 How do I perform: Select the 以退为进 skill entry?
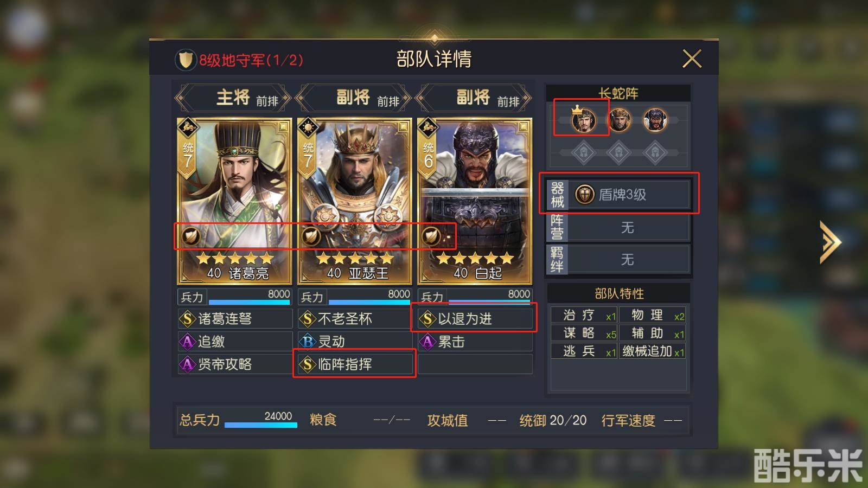[x=475, y=319]
